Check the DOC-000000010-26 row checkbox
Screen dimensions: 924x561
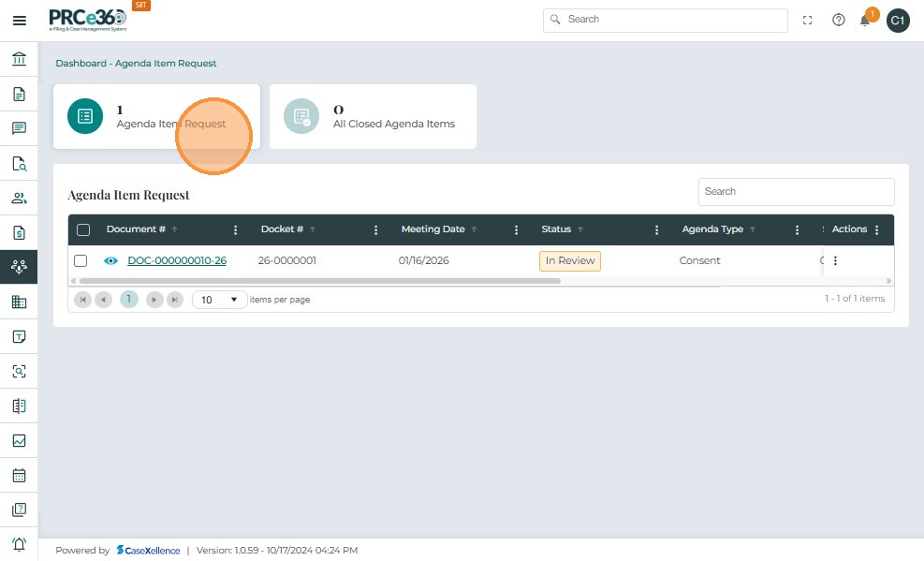click(x=81, y=260)
